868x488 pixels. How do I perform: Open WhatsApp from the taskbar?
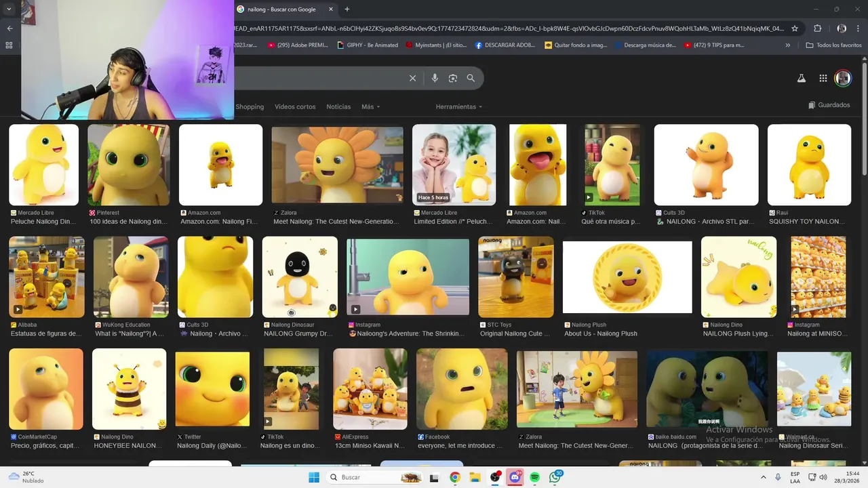tap(555, 477)
